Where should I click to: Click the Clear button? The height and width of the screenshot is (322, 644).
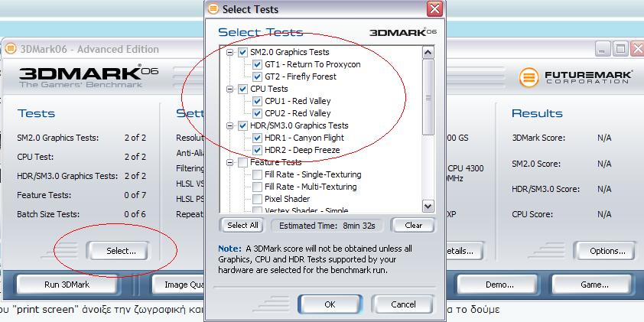tap(413, 226)
